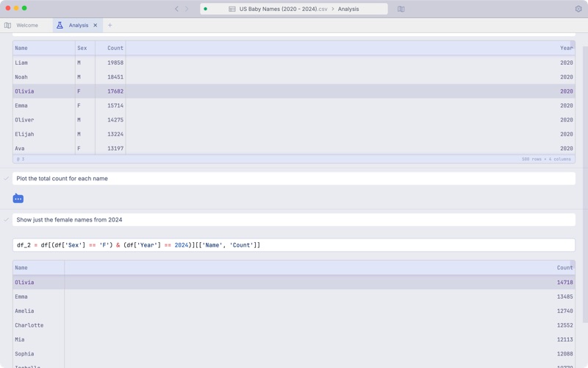Viewport: 588px width, 368px height.
Task: Toggle checkmark beside 'Plot the total count' prompt
Action: tap(6, 178)
